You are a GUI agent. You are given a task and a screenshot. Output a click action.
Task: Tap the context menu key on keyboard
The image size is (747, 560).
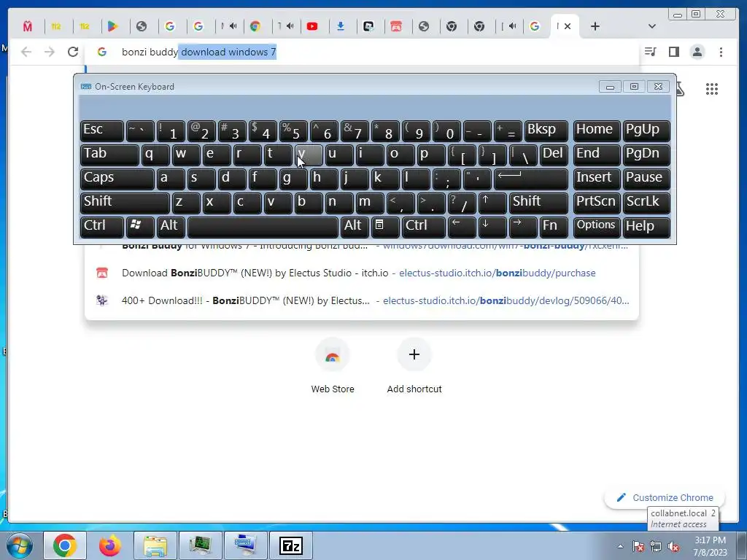385,227
